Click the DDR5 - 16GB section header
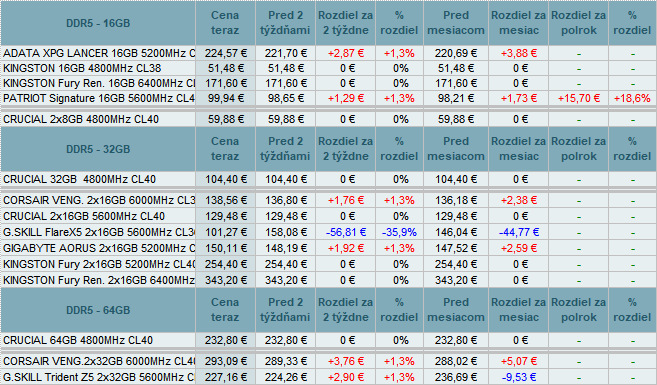The width and height of the screenshot is (657, 385). [98, 23]
